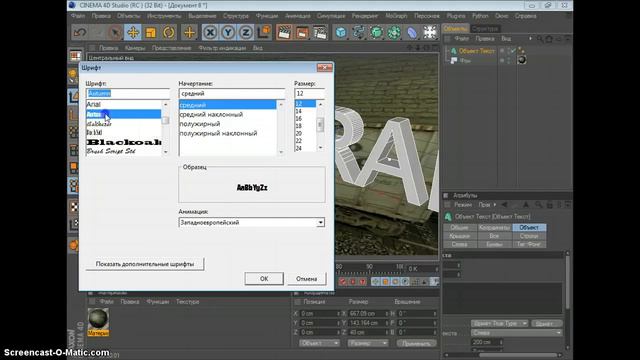Open the Файл menu in the main menu bar

78,16
